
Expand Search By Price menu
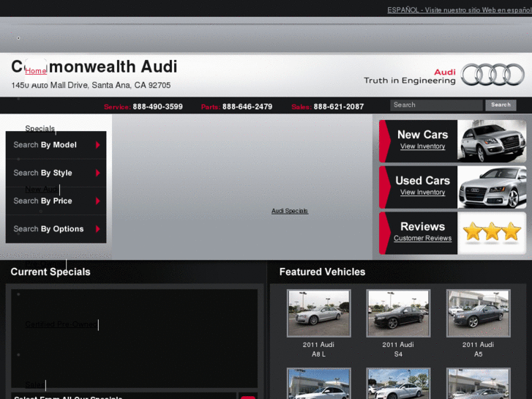tap(56, 201)
